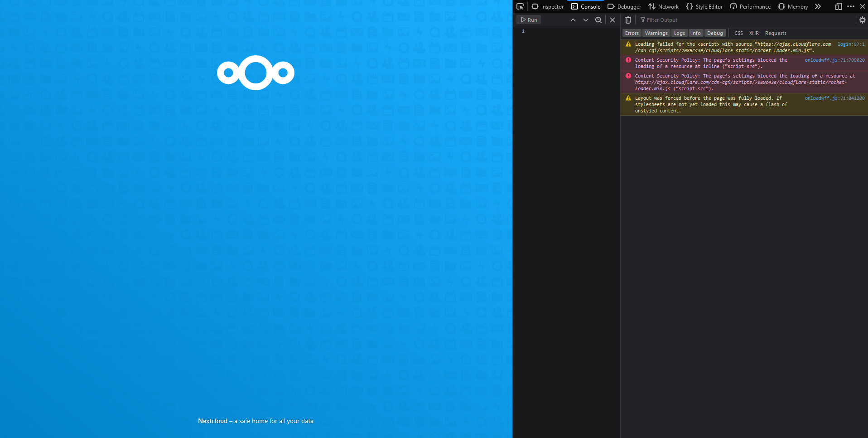
Task: Switch to the Console tab
Action: click(585, 6)
